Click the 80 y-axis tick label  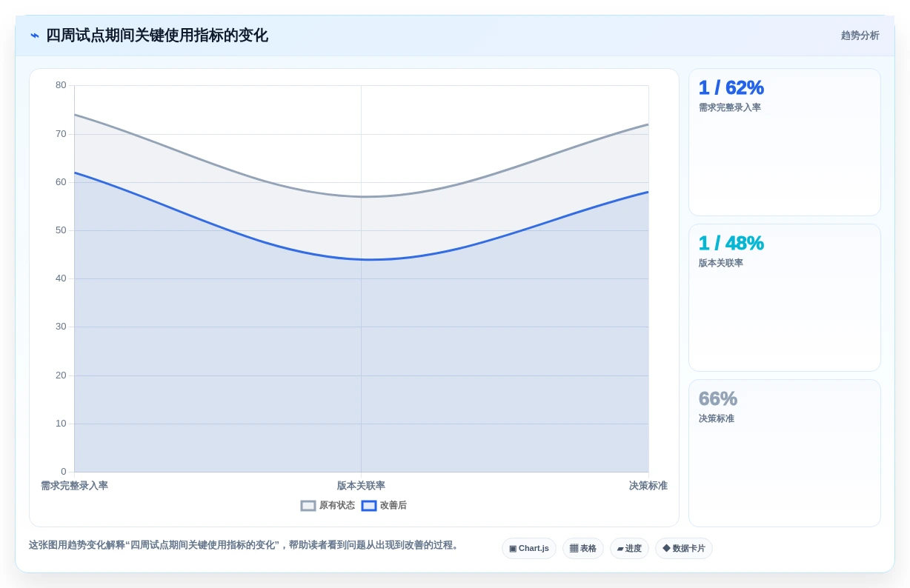click(x=61, y=85)
